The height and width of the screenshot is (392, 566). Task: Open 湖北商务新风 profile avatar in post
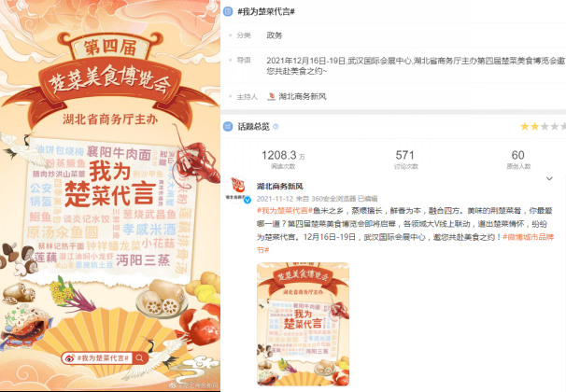pos(238,190)
